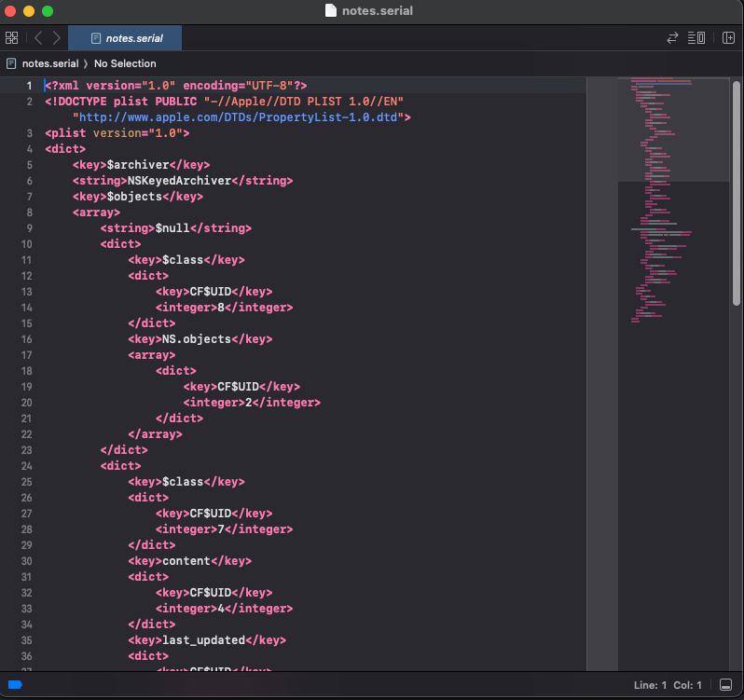Add a new editor pane on right
The image size is (744, 700).
(728, 38)
